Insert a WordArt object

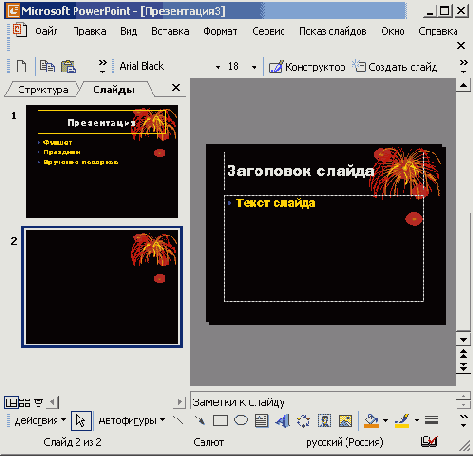coord(283,421)
